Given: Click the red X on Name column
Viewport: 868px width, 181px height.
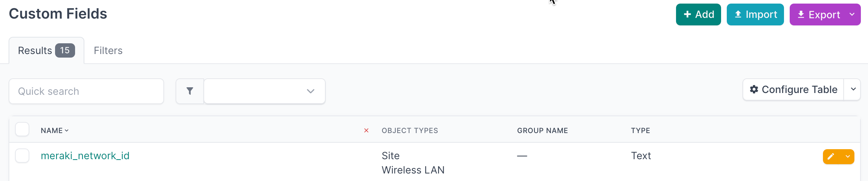Looking at the screenshot, I should 366,131.
